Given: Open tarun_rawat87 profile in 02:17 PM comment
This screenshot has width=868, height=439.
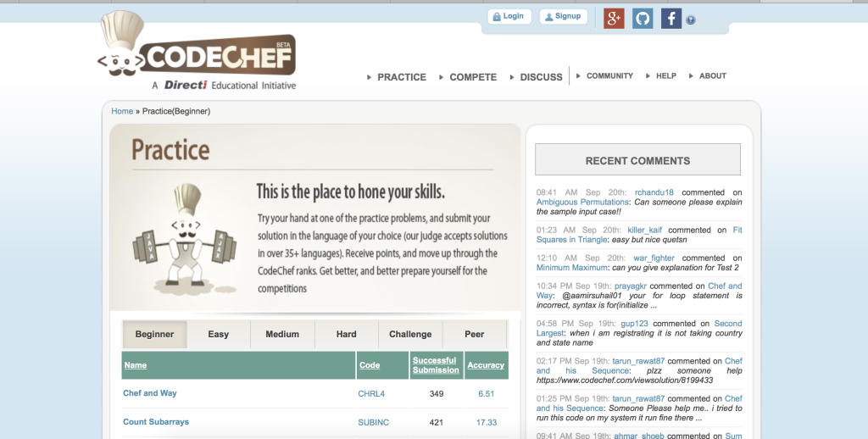Looking at the screenshot, I should 638,361.
